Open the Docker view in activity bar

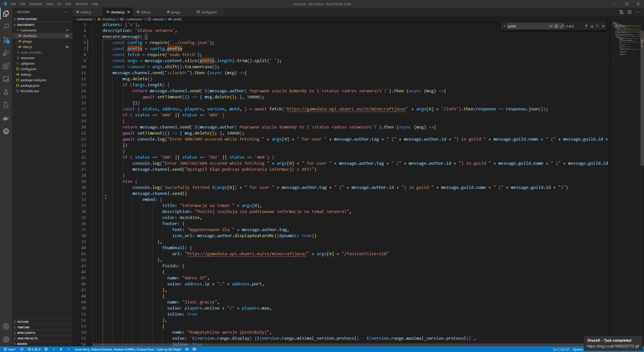tap(6, 118)
